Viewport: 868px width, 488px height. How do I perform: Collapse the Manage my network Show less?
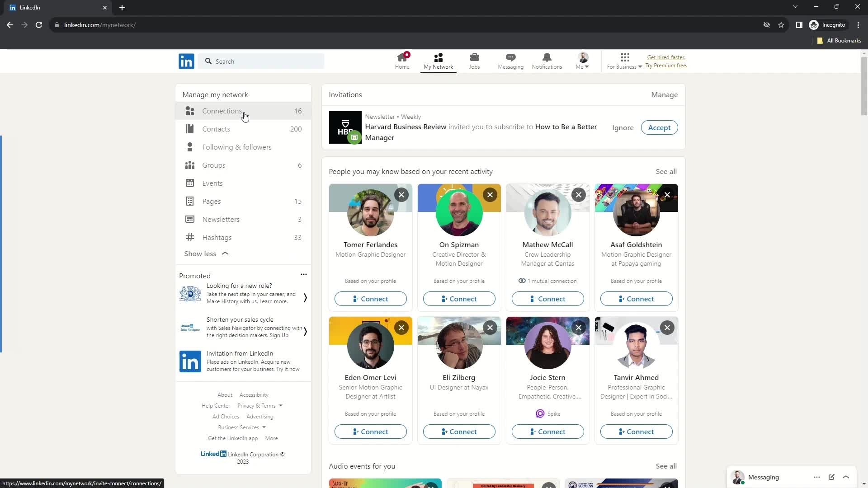[206, 254]
